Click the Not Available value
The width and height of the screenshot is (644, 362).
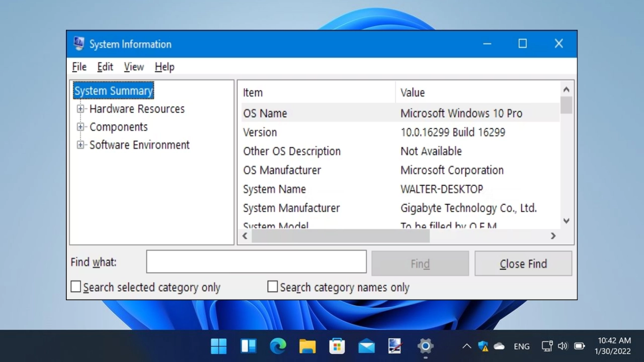431,151
